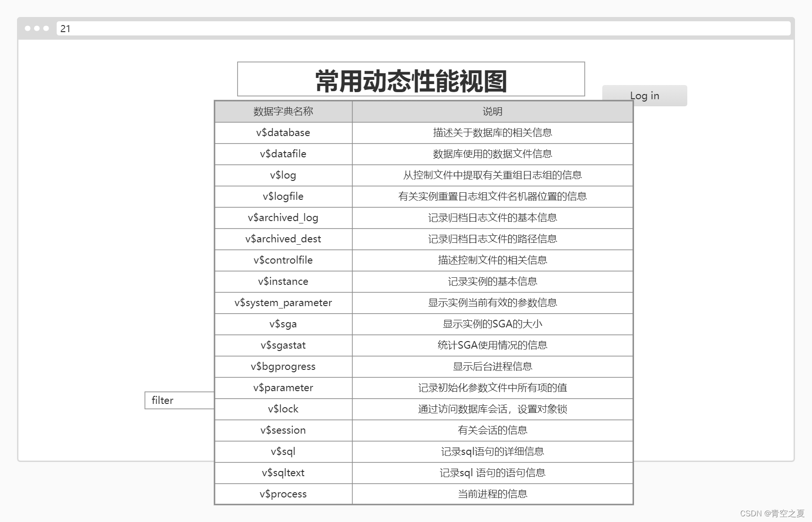
Task: Select the v$datafile cell
Action: point(283,154)
